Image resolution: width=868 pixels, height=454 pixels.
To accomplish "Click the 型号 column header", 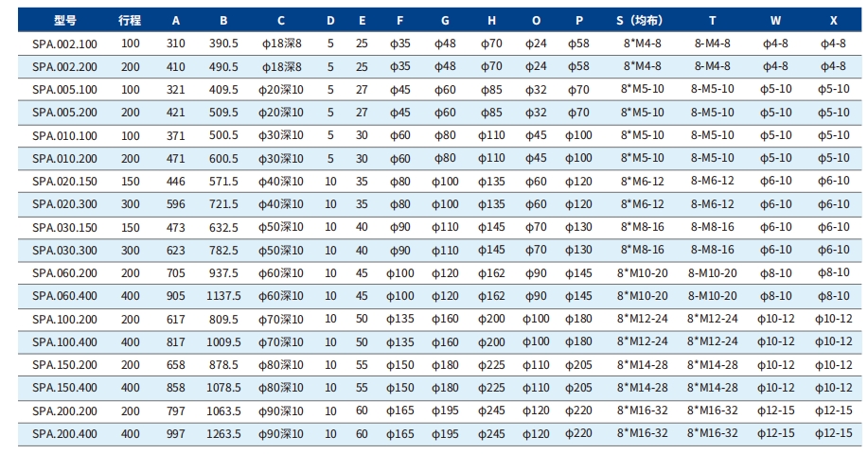I will tap(64, 21).
